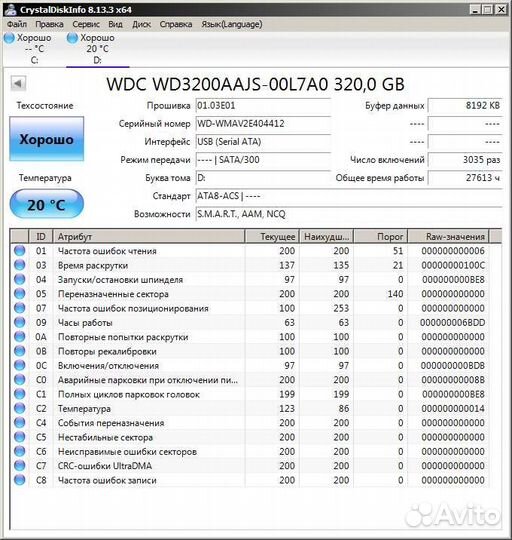This screenshot has width=512, height=540.
Task: Click status icon for CRC-ошибки UltraDMA
Action: [20, 465]
